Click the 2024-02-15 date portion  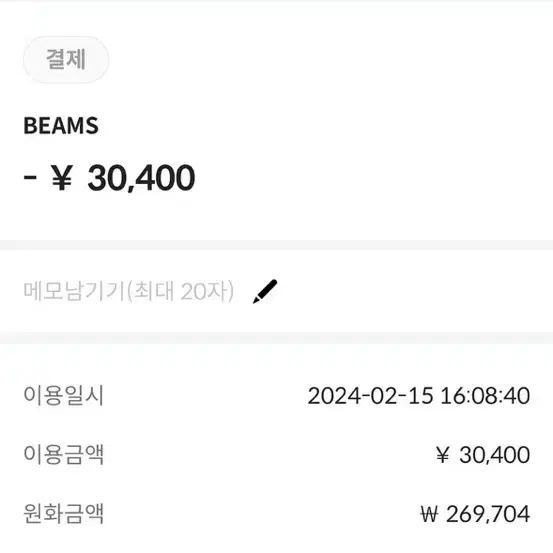click(x=370, y=395)
